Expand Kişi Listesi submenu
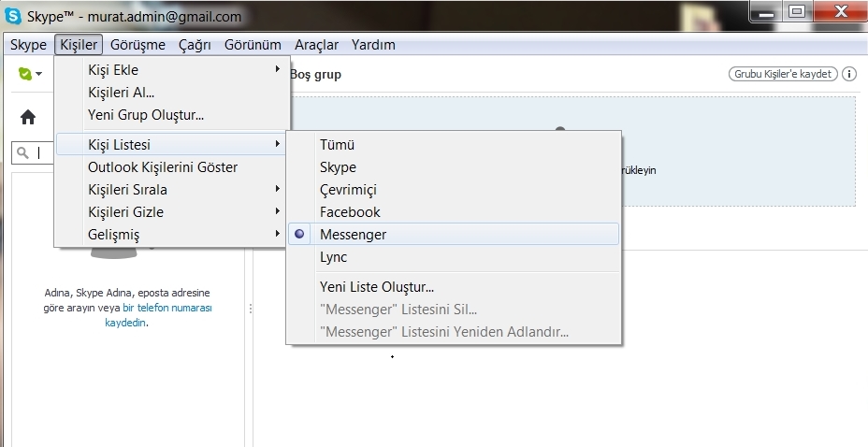The width and height of the screenshot is (868, 447). (171, 144)
